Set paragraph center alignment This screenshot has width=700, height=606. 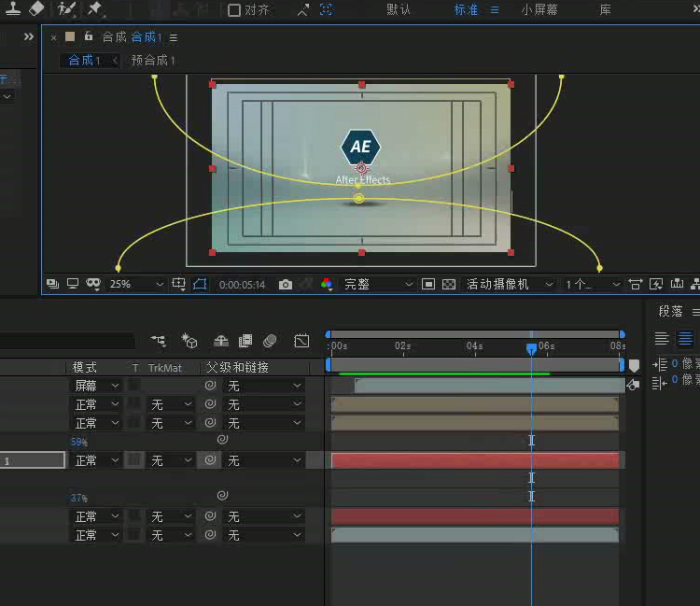[x=685, y=339]
